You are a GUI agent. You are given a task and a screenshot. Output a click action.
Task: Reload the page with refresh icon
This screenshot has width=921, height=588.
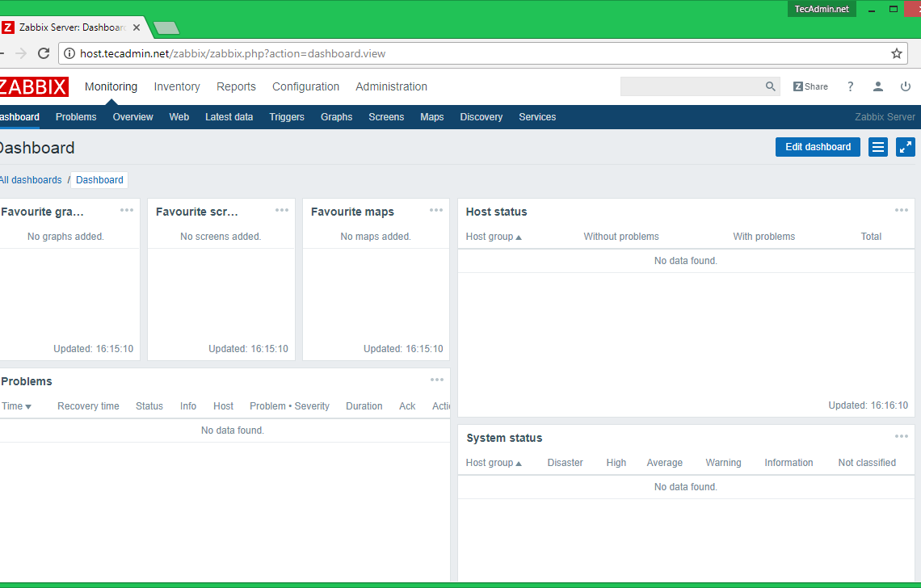pyautogui.click(x=44, y=53)
